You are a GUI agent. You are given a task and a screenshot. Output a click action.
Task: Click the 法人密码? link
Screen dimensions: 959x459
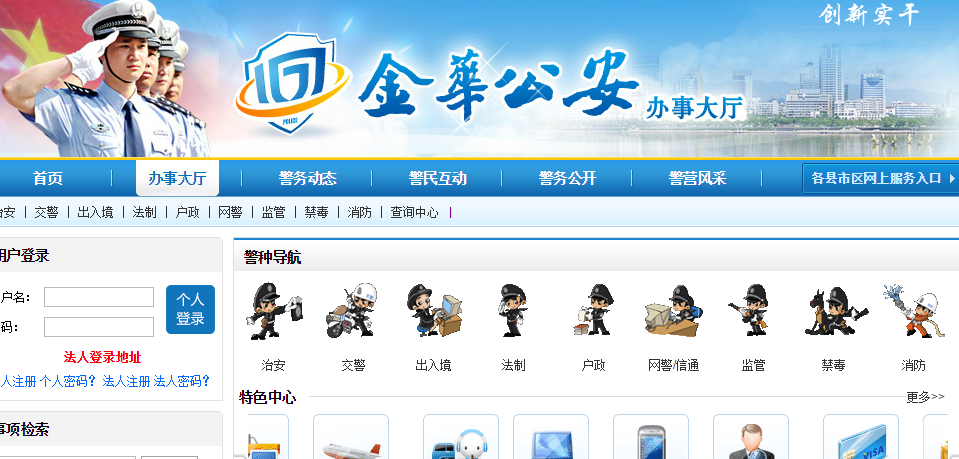coord(182,381)
